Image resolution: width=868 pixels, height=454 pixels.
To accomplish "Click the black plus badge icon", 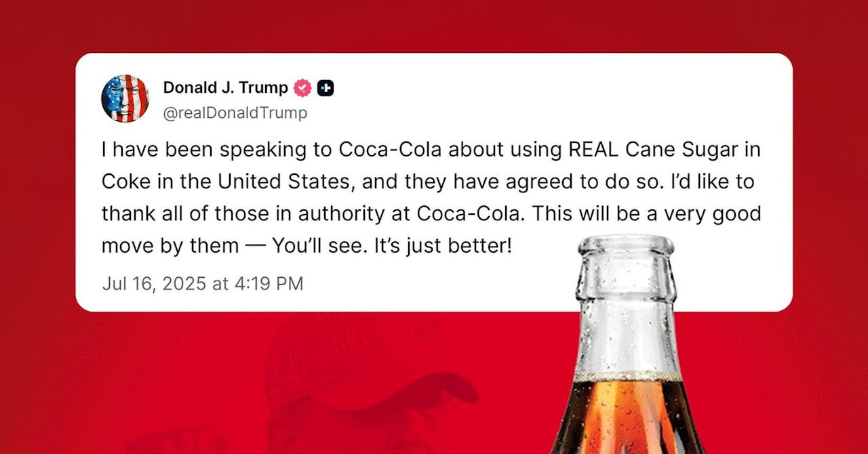I will pos(325,88).
